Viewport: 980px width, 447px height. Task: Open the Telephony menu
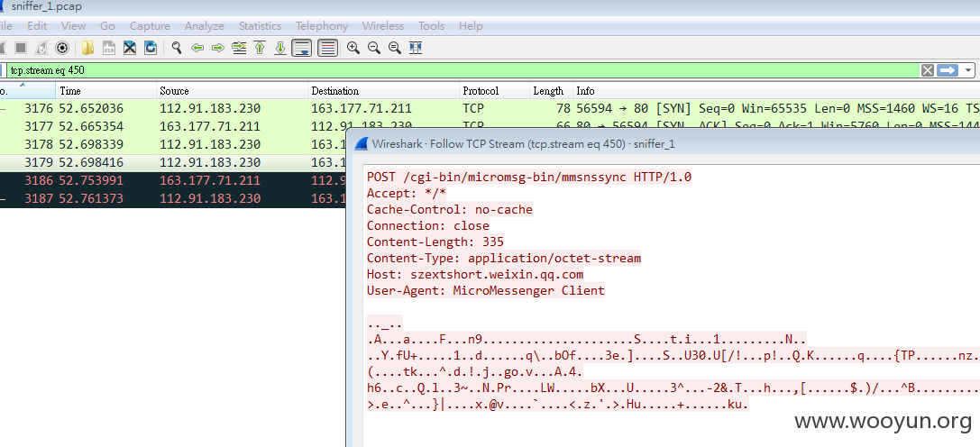pos(322,25)
